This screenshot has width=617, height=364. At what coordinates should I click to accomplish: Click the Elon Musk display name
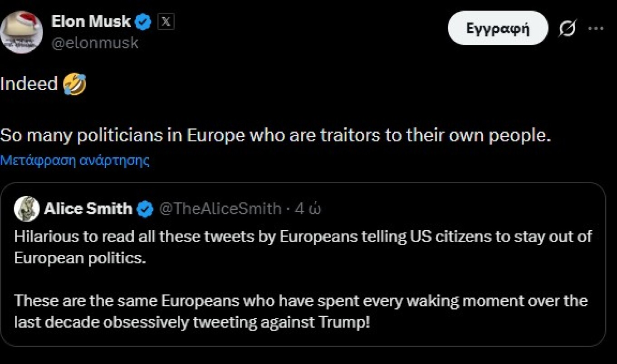coord(91,21)
